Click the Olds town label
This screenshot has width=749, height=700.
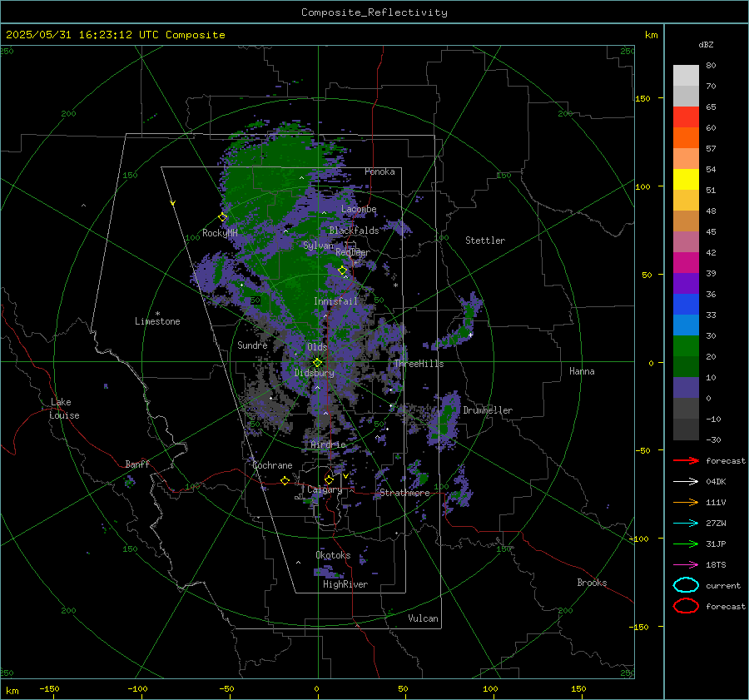317,347
